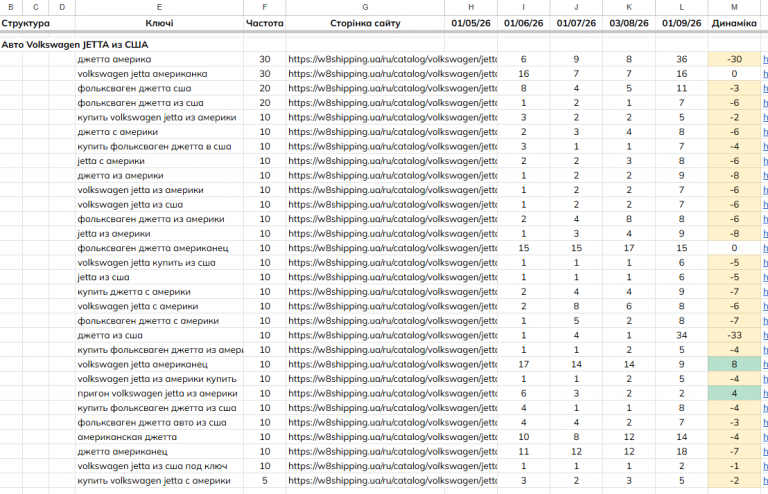This screenshot has width=768, height=494.
Task: Open URL in джетта америка row
Action: [x=392, y=59]
